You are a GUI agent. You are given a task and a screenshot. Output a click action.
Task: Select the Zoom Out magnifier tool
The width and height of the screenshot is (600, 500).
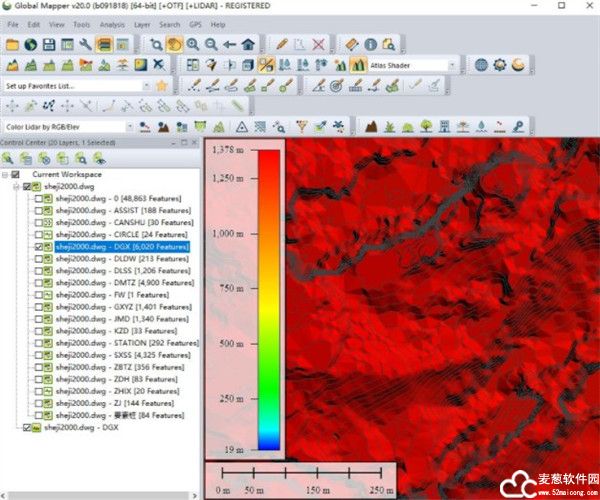(210, 44)
